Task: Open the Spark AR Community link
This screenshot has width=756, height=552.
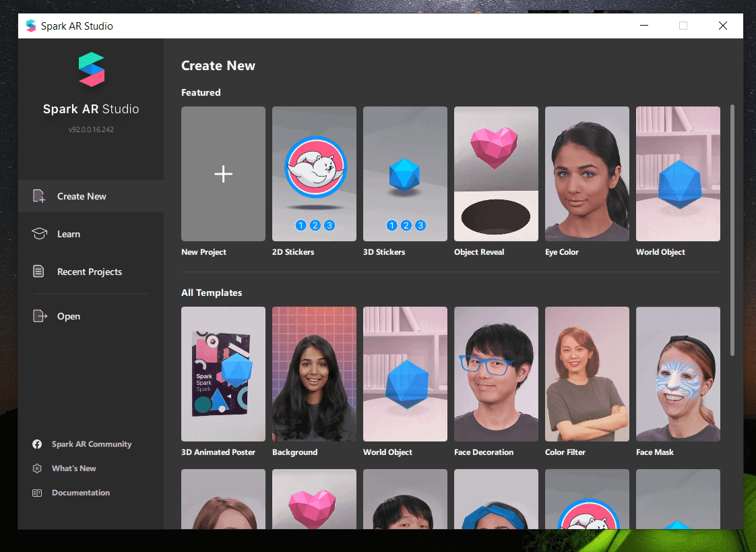Action: (x=92, y=444)
